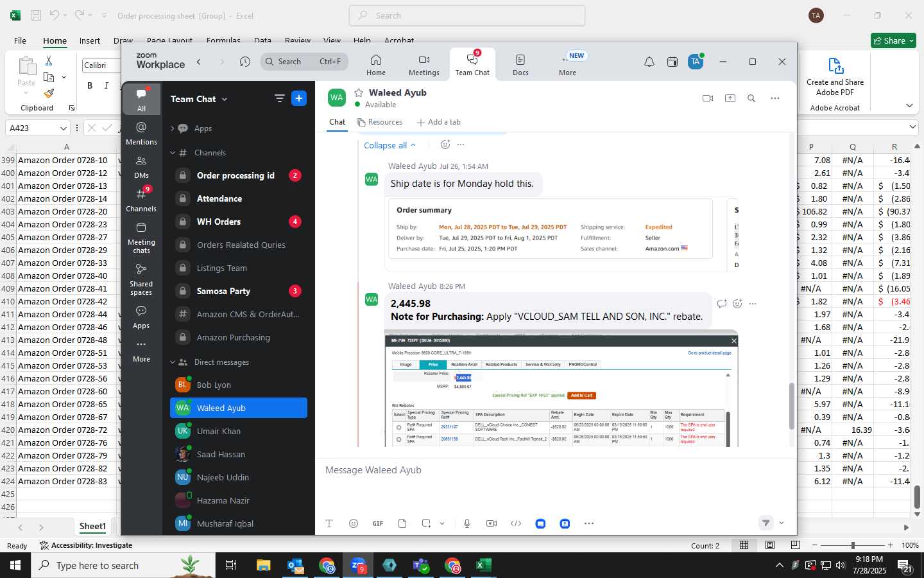Open Zoom Meetings tab
The width and height of the screenshot is (924, 578).
coord(424,65)
